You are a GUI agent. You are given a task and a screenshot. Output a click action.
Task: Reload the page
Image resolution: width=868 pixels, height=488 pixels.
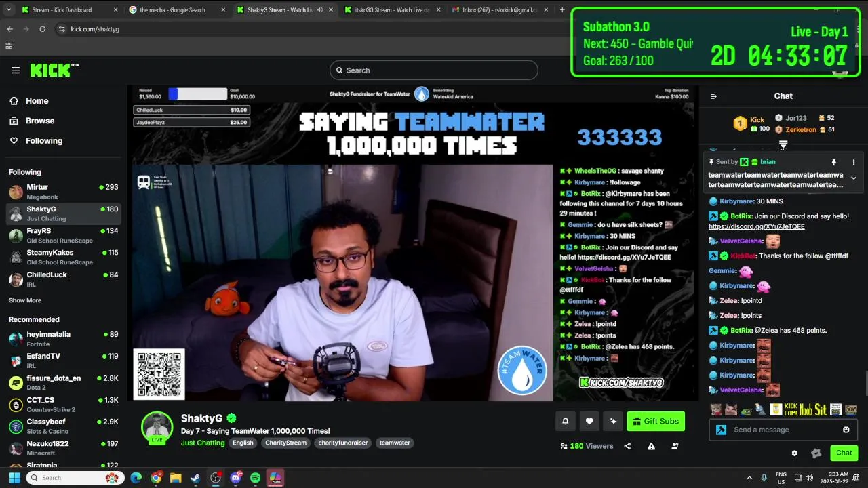point(43,29)
